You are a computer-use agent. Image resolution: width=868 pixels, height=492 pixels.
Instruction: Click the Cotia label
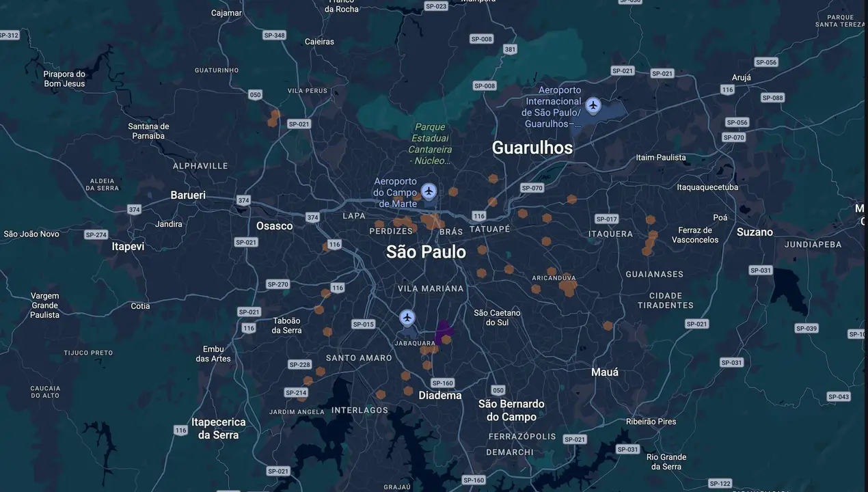[x=140, y=306]
